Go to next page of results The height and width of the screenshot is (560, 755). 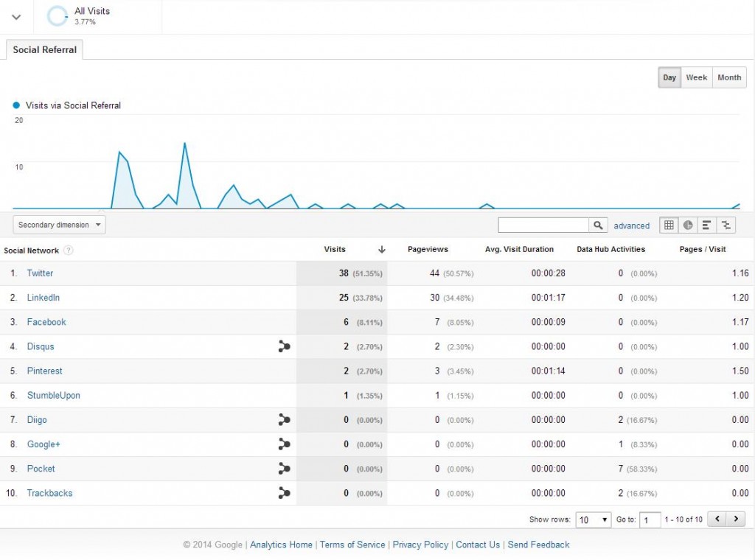[x=736, y=519]
